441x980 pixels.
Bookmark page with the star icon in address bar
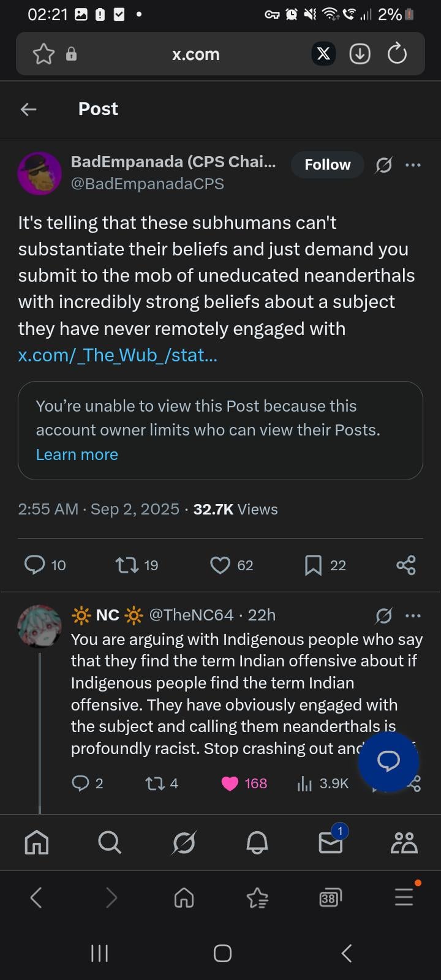click(43, 54)
